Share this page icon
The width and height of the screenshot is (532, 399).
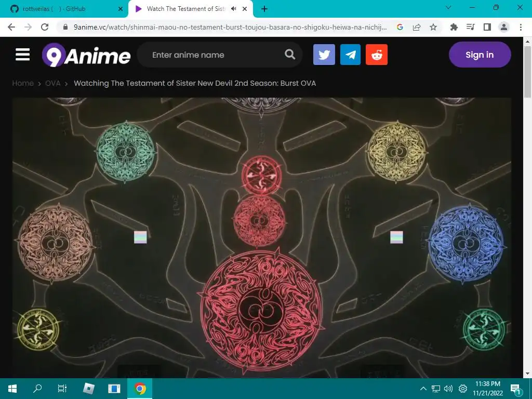point(417,27)
